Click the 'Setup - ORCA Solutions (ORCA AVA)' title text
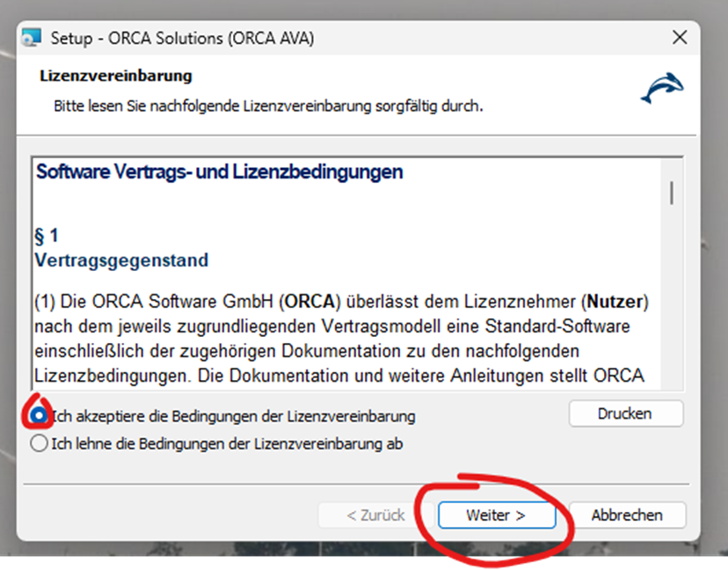Viewport: 728px width, 570px height. pyautogui.click(x=182, y=38)
